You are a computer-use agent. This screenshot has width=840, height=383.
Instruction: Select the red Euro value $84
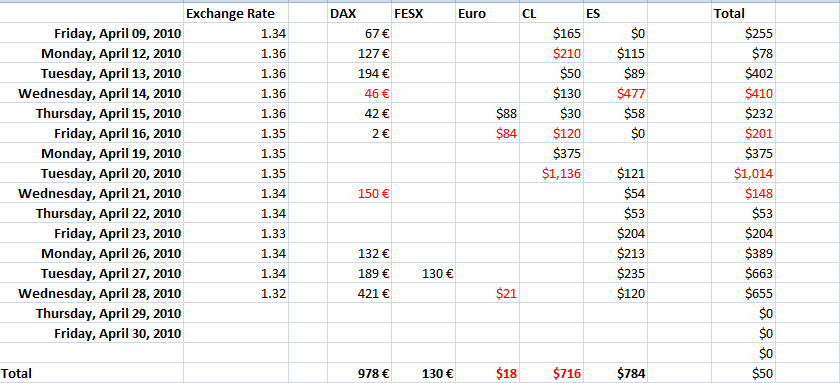[x=487, y=133]
